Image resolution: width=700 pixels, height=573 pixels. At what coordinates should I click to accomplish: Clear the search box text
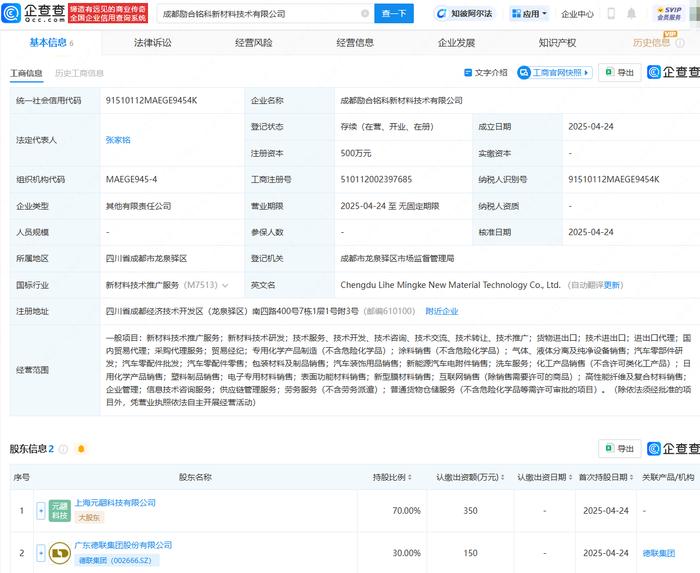pos(365,14)
